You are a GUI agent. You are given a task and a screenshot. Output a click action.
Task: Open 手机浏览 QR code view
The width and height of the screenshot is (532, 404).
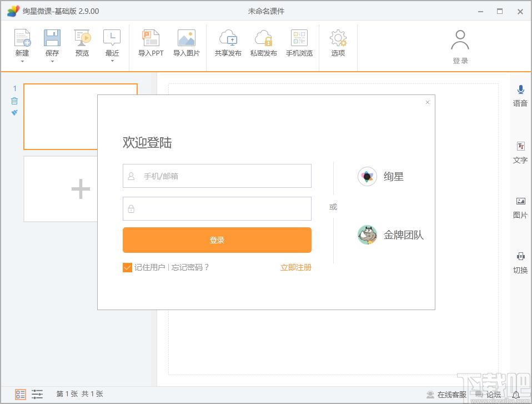point(299,42)
